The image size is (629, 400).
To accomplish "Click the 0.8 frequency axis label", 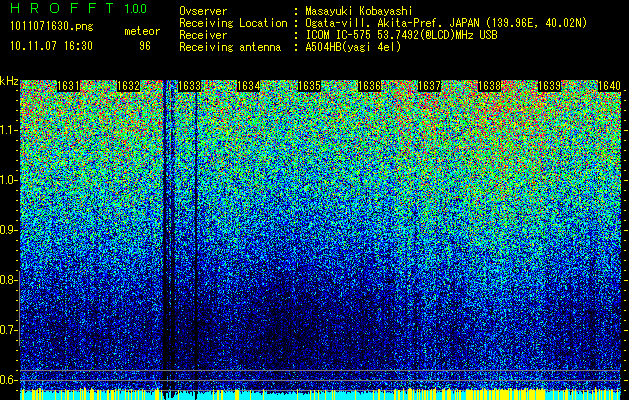I will (x=8, y=280).
